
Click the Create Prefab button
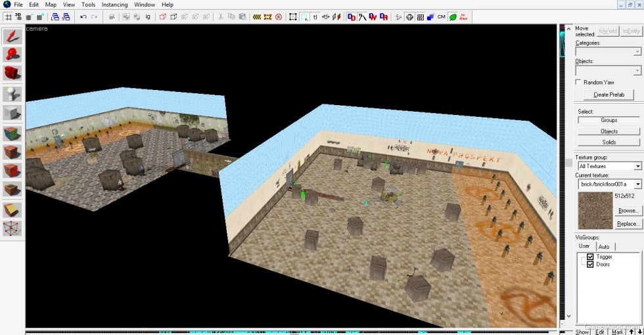[609, 95]
